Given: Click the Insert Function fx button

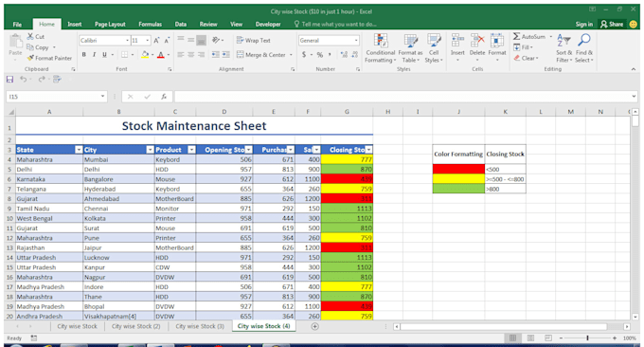Looking at the screenshot, I should click(164, 97).
